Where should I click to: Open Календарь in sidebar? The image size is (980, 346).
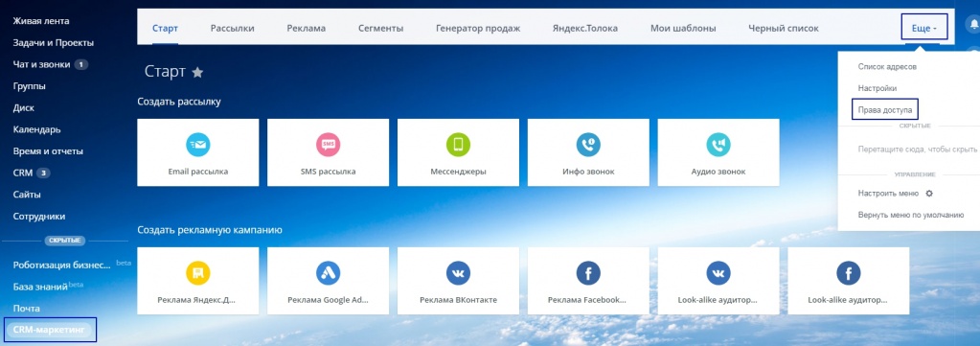click(36, 129)
